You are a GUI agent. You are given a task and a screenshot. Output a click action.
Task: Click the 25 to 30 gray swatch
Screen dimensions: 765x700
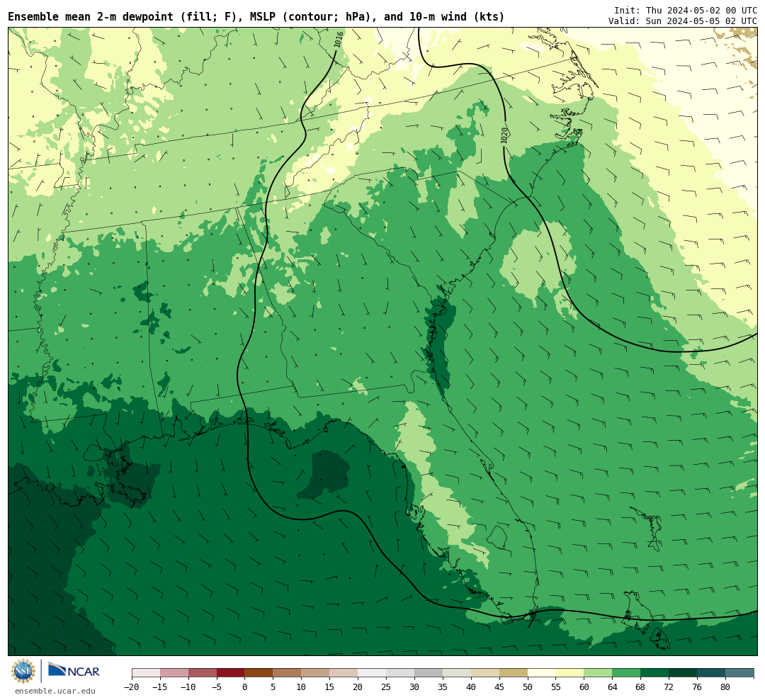click(x=400, y=673)
